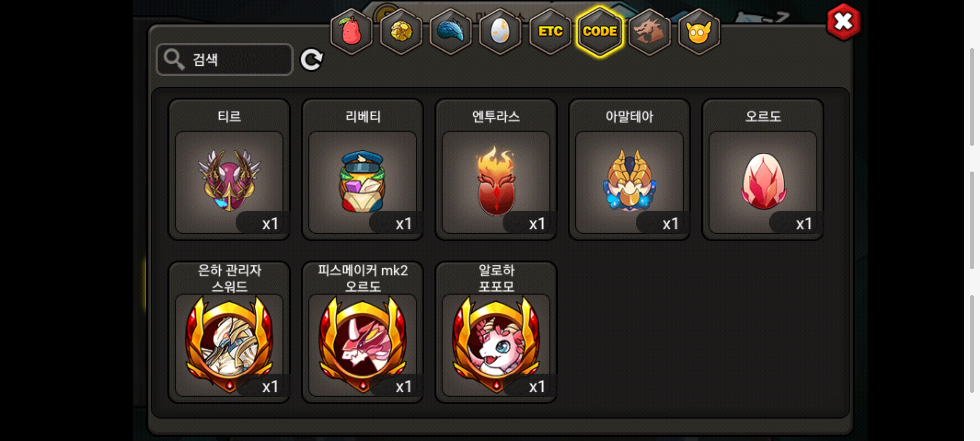Select the gold nugget category hexagon
This screenshot has height=441, width=980.
(401, 31)
